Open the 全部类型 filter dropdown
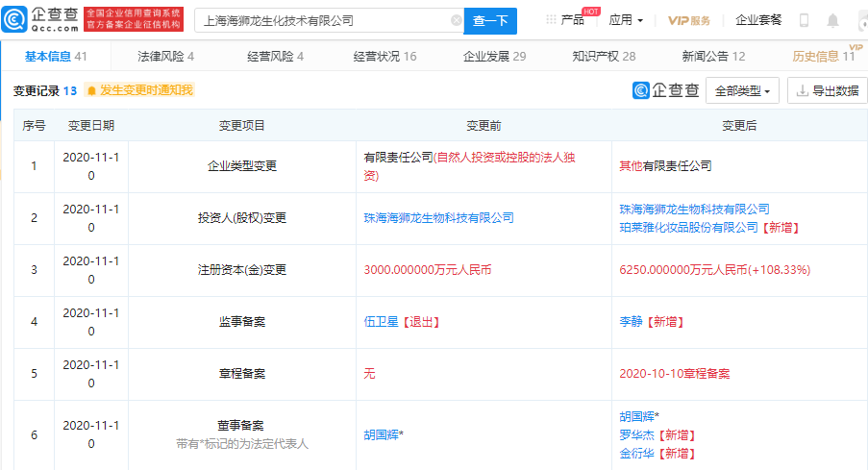Viewport: 868px width, 470px height. coord(742,91)
